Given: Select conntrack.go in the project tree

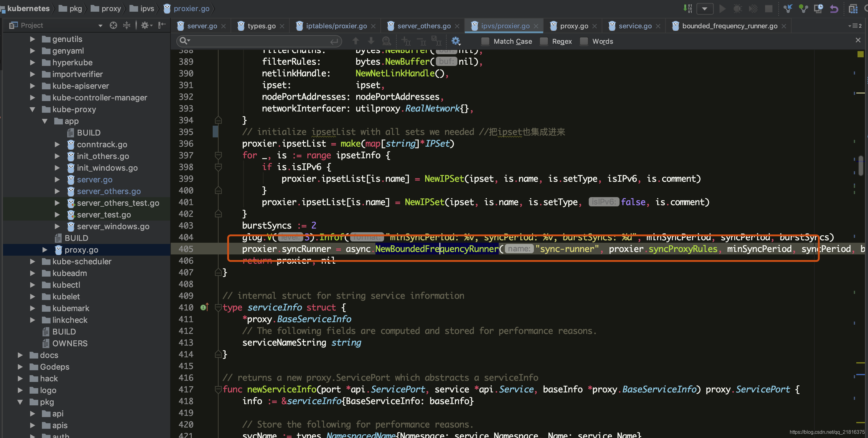Looking at the screenshot, I should [x=102, y=144].
